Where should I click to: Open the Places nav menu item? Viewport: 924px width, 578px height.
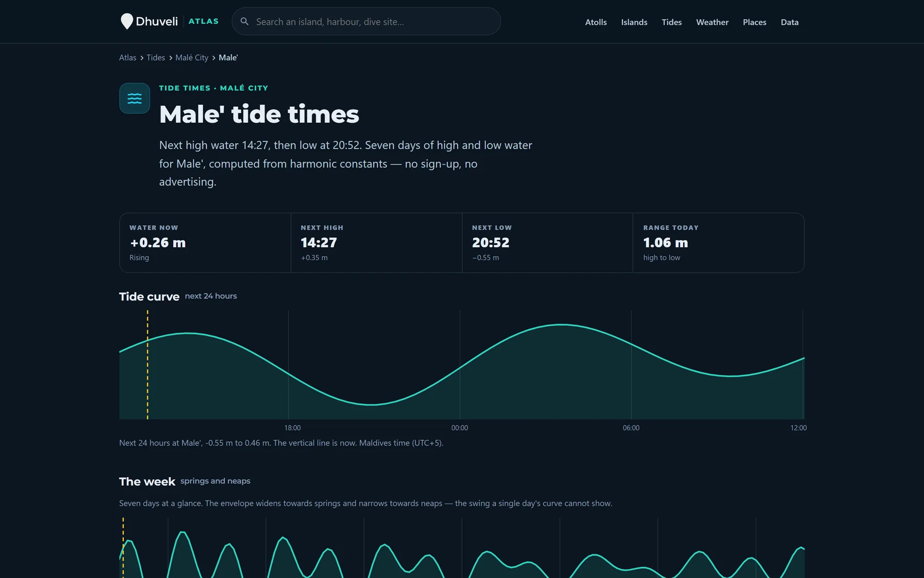754,22
